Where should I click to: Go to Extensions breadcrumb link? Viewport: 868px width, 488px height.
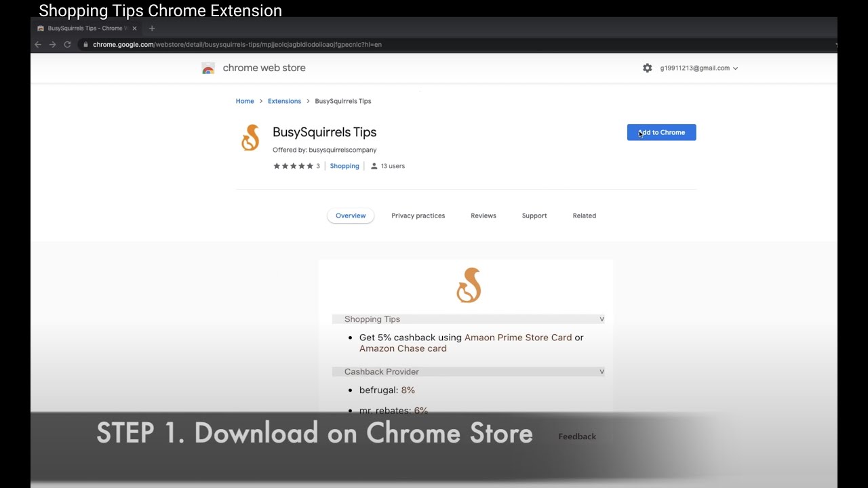click(284, 101)
